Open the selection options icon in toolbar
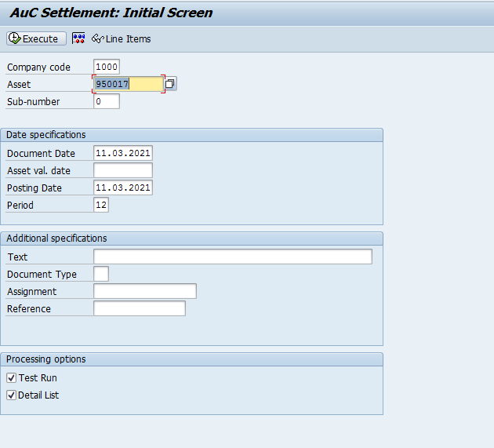 pos(78,38)
